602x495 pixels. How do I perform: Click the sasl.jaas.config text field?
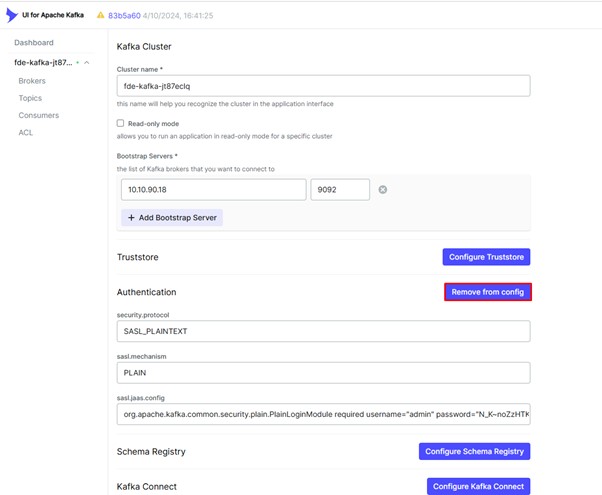point(324,414)
